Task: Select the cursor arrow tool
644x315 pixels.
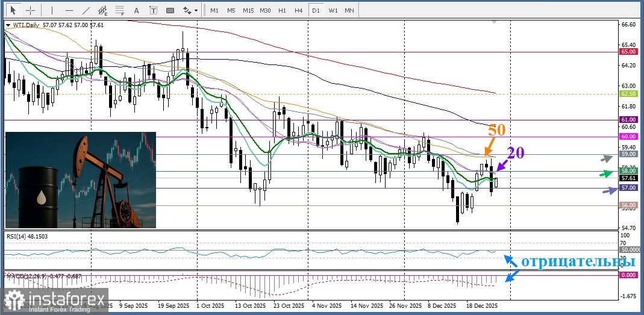Action: coord(13,10)
